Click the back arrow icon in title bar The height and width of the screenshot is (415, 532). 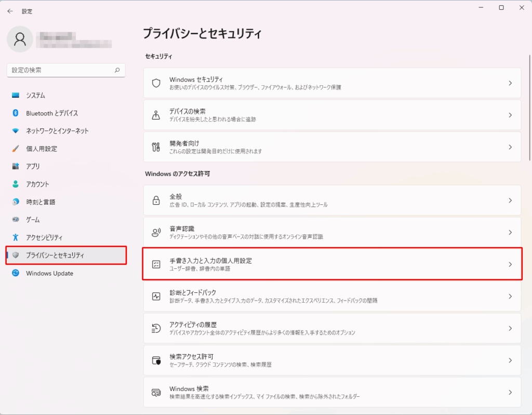10,11
